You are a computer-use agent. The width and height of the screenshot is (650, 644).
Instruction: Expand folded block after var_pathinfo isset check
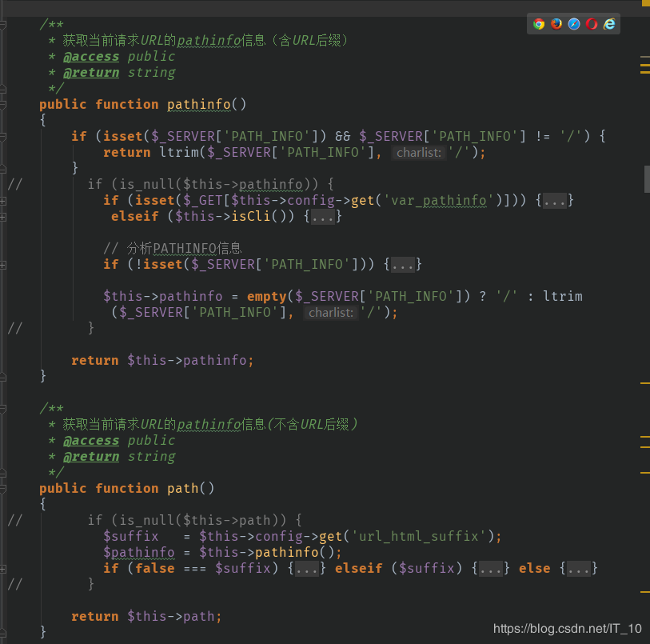555,201
